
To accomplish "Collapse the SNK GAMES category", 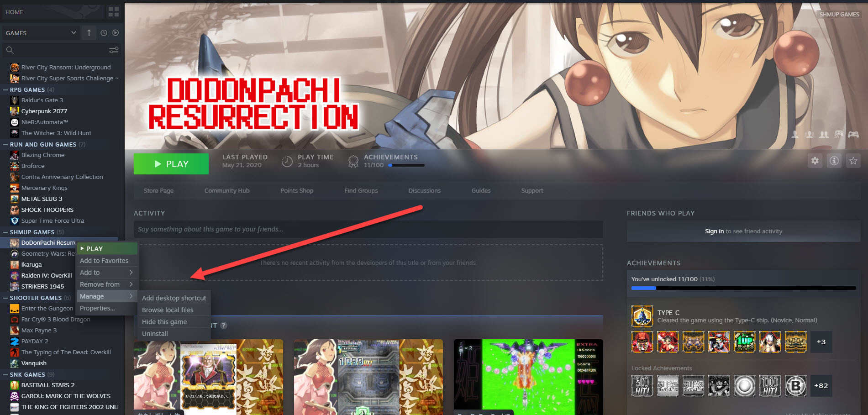I will pyautogui.click(x=5, y=375).
